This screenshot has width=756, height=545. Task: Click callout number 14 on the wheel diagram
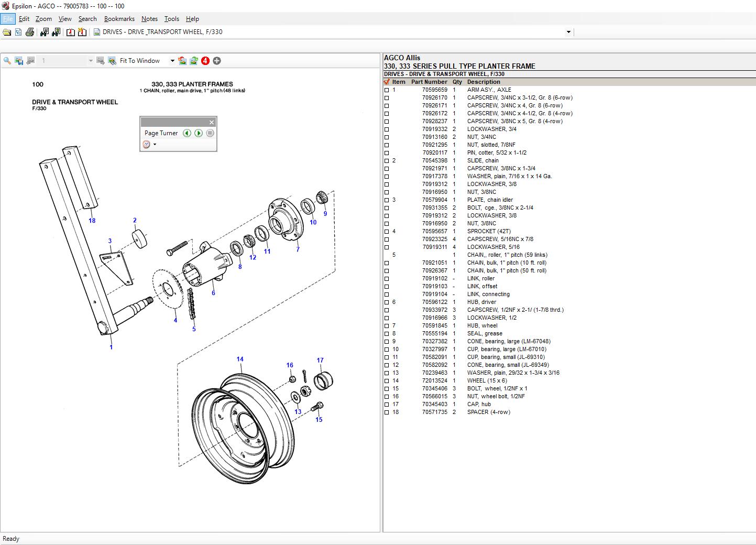tap(240, 359)
